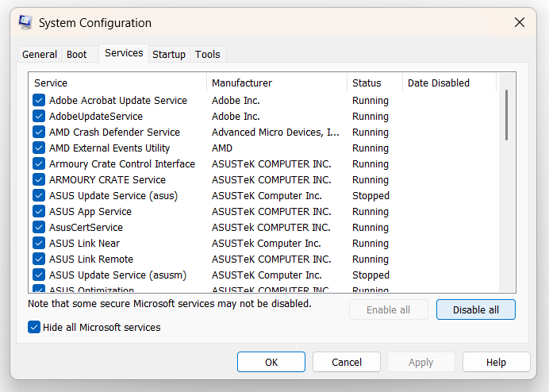Click manufacturer cell of AsusCertService
Viewport: 549px width, 392px height.
point(271,228)
